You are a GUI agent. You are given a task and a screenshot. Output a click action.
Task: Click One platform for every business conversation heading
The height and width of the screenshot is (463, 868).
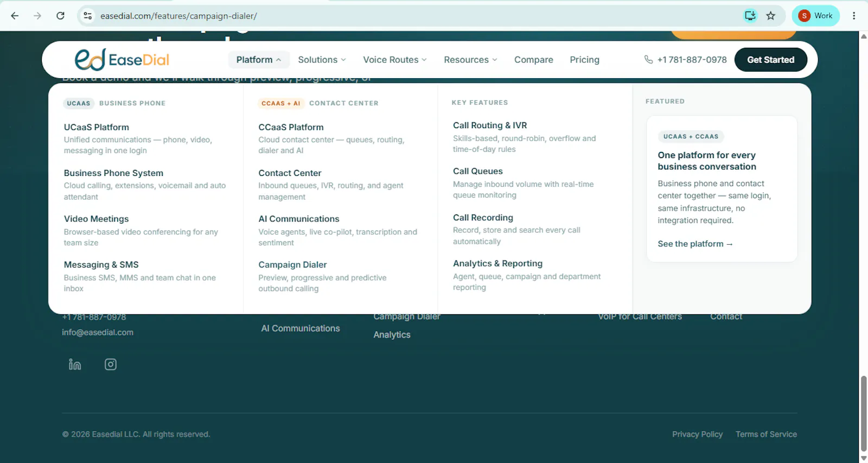click(x=707, y=161)
